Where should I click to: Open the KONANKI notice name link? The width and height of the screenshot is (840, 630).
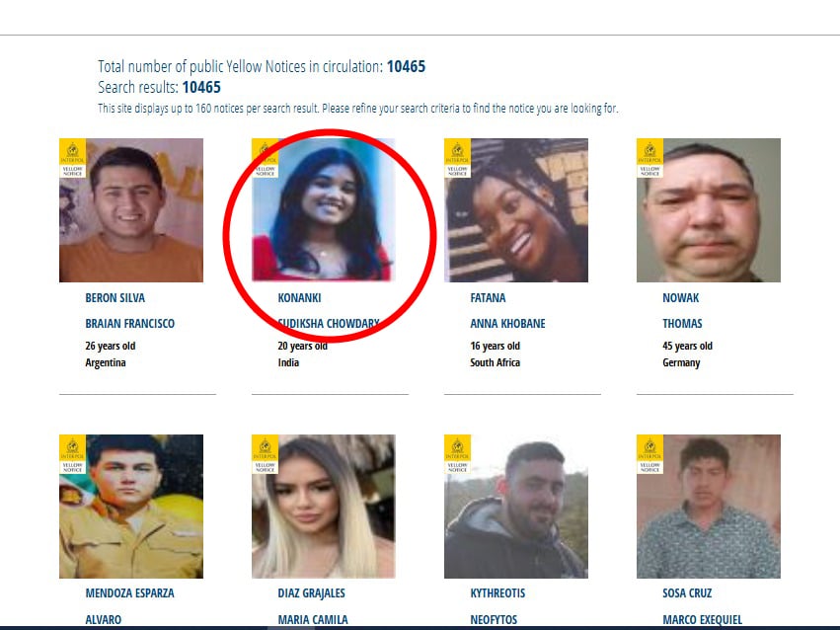click(x=299, y=298)
